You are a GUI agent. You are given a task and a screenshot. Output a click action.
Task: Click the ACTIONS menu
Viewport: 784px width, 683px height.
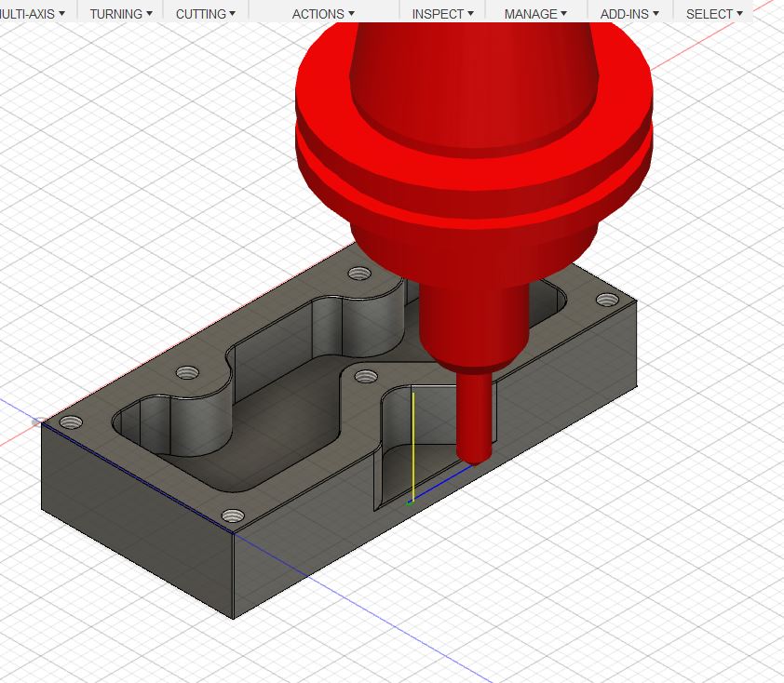[x=323, y=14]
